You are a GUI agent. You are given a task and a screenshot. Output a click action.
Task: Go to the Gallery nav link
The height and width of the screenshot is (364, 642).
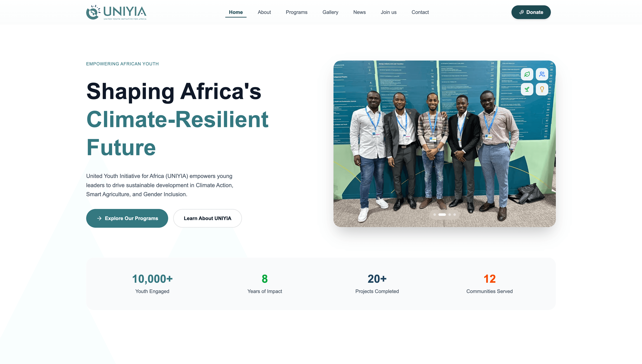point(330,12)
